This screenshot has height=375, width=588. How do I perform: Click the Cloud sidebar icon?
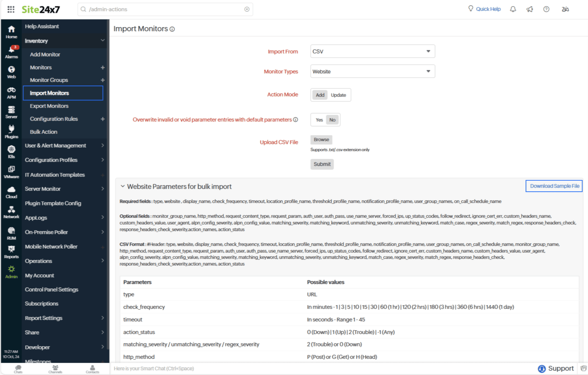pos(11,192)
